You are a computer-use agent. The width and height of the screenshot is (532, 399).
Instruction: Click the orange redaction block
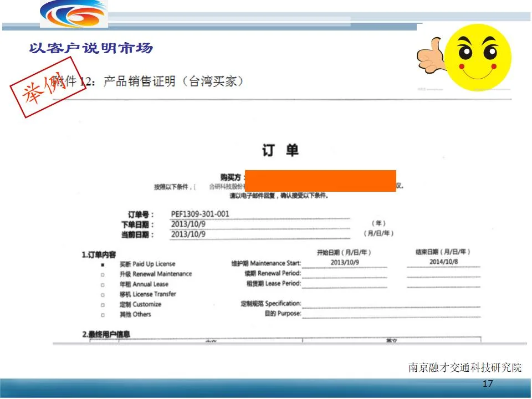point(320,181)
